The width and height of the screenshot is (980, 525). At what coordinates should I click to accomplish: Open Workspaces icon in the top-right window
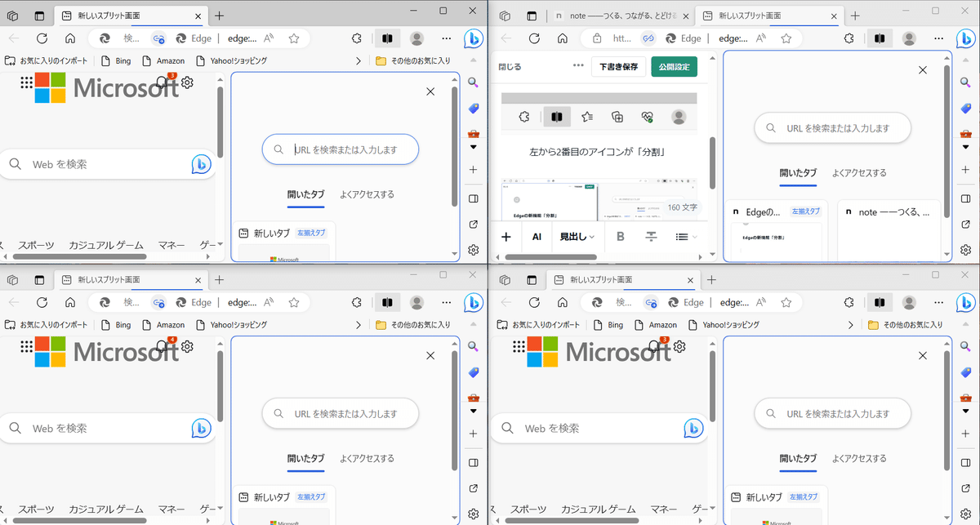click(505, 16)
